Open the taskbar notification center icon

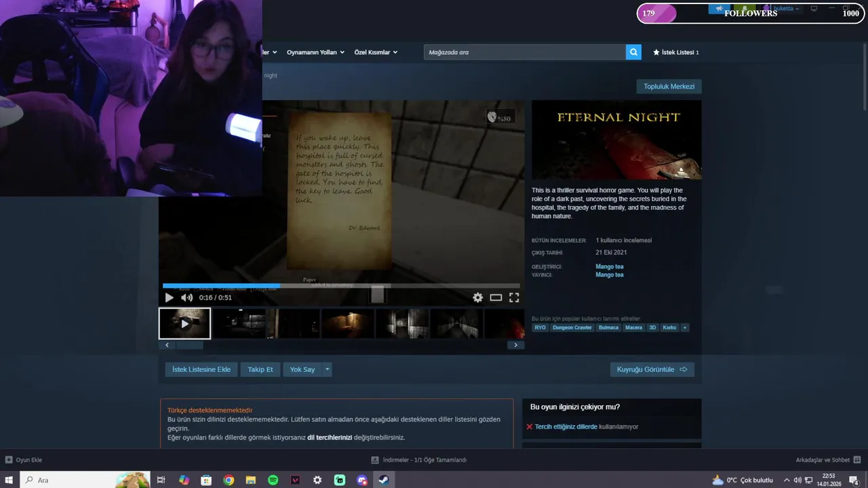tap(854, 480)
